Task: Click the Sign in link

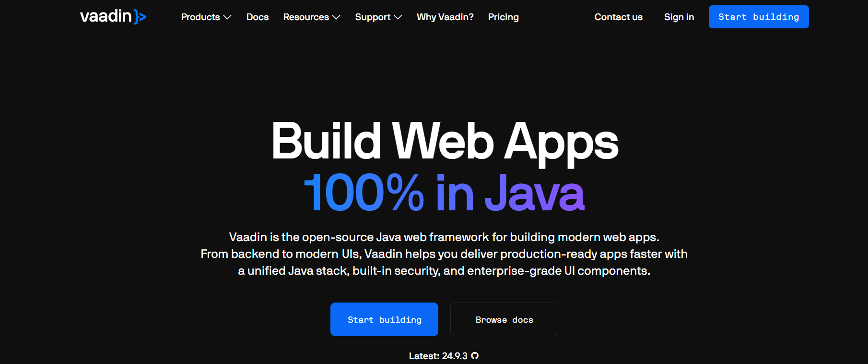Action: pos(679,17)
